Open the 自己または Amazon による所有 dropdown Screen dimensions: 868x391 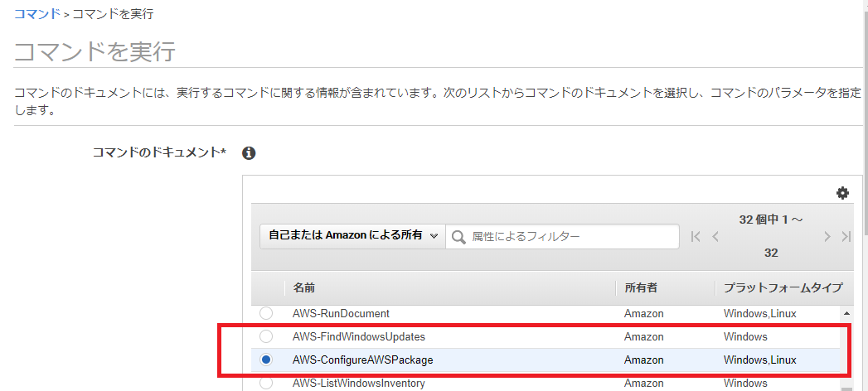click(x=352, y=236)
